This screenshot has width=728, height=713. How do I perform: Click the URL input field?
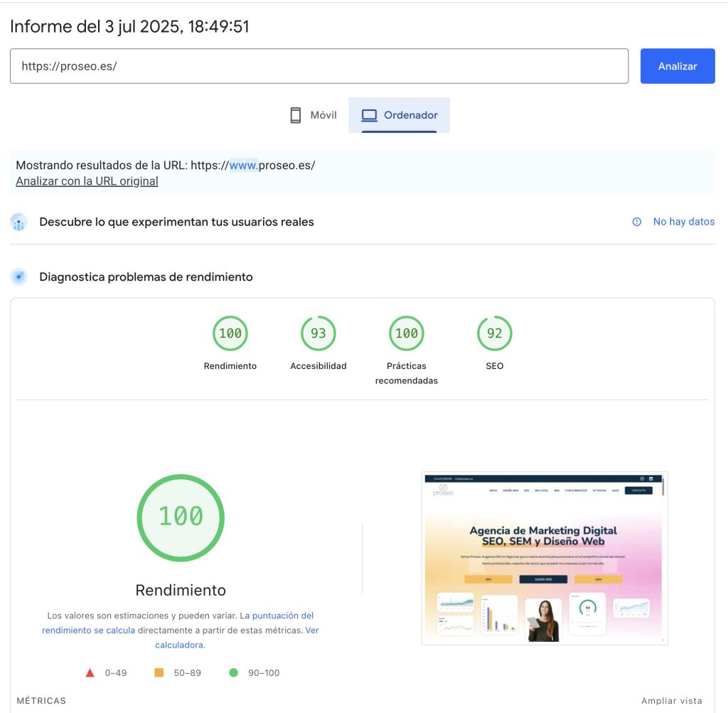(x=318, y=66)
